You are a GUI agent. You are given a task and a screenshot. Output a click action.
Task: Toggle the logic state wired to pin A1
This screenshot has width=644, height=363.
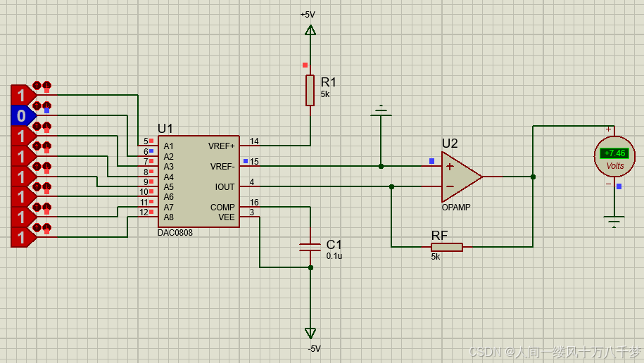(x=23, y=95)
